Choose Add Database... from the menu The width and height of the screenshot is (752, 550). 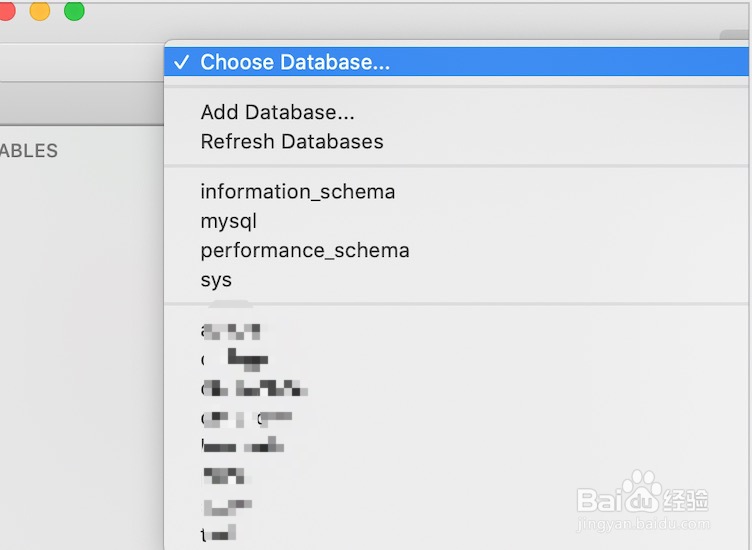pos(277,113)
